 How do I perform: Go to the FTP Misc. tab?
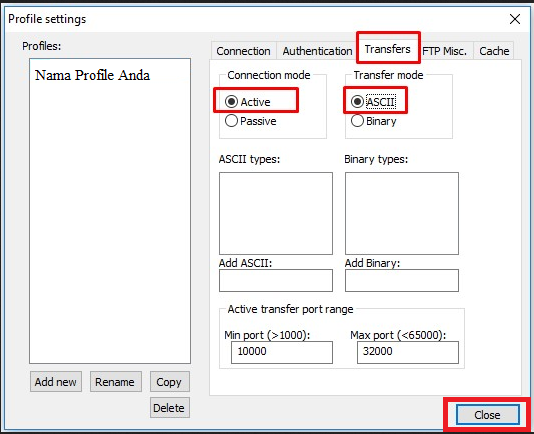pyautogui.click(x=444, y=51)
